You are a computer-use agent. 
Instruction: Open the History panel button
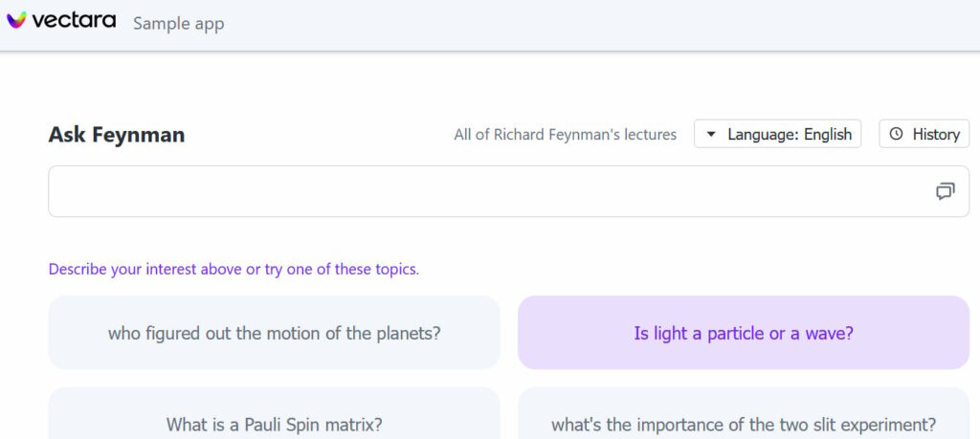point(924,134)
